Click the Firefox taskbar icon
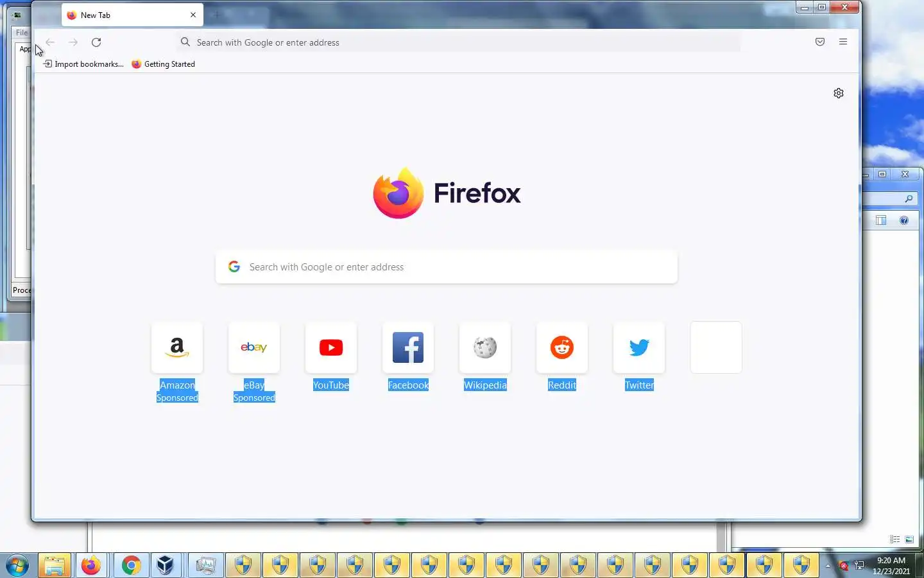The image size is (924, 578). [x=91, y=566]
